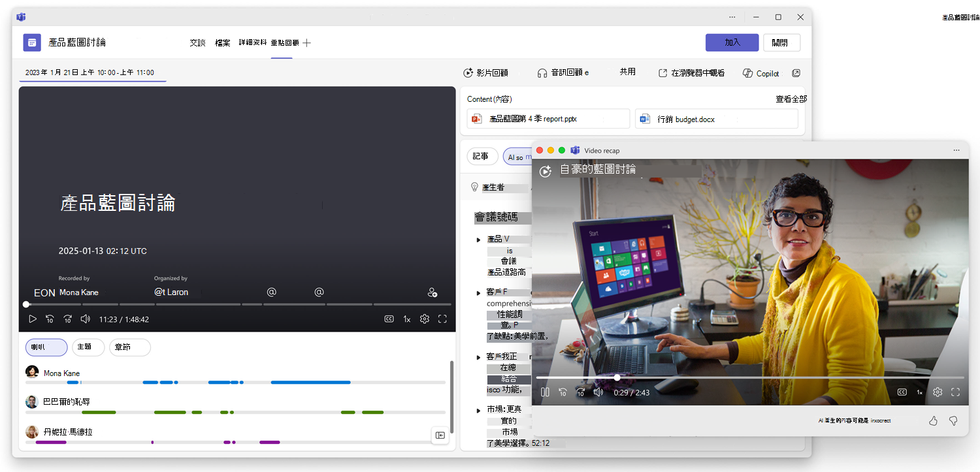This screenshot has height=472, width=980.
Task: Expand the 市場:更真 note section
Action: click(479, 411)
